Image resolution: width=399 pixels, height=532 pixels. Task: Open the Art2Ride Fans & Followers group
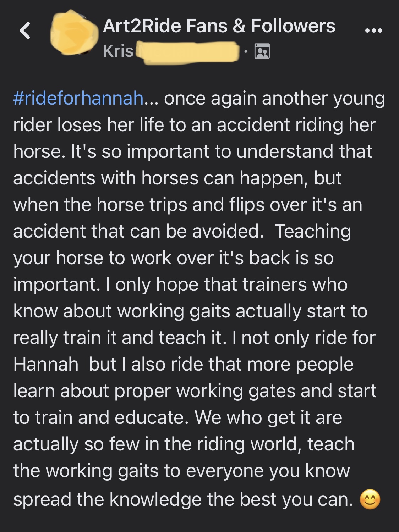coord(219,26)
